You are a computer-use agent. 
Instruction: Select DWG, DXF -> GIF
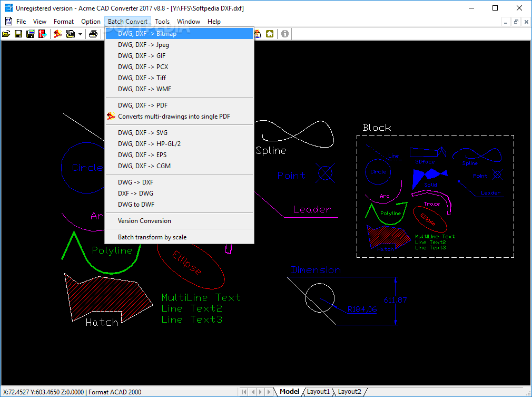pos(180,56)
